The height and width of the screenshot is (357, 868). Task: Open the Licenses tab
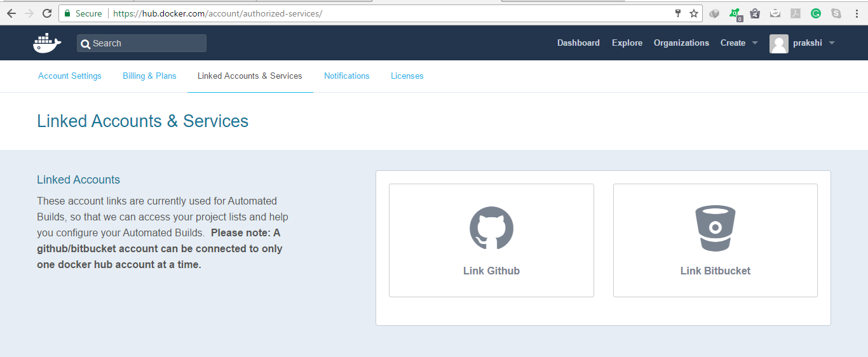[x=407, y=76]
